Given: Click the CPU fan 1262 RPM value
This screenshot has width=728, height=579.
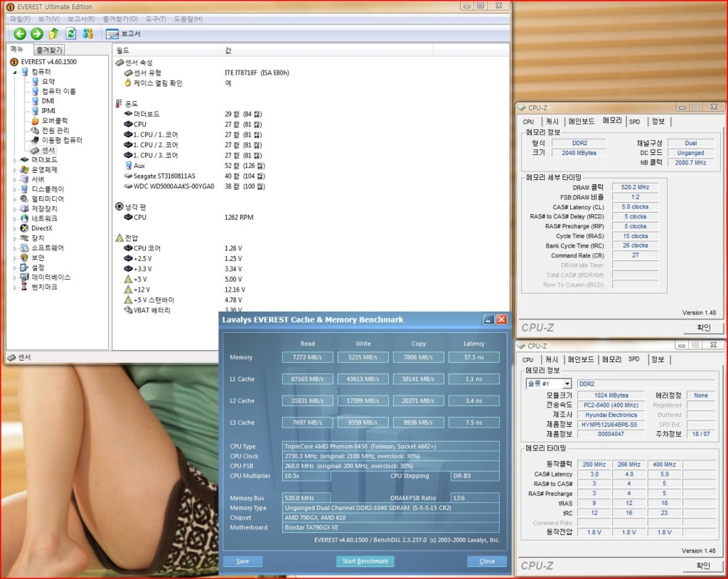Looking at the screenshot, I should [x=239, y=217].
